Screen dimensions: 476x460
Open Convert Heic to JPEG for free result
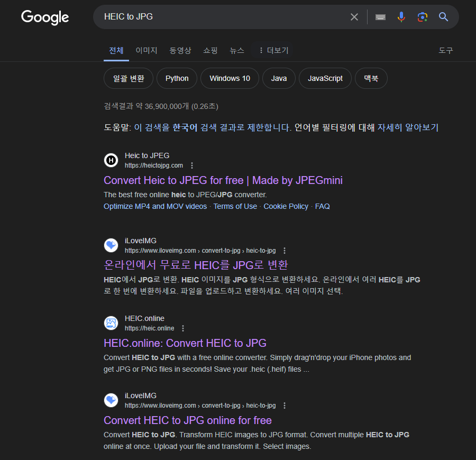(223, 180)
